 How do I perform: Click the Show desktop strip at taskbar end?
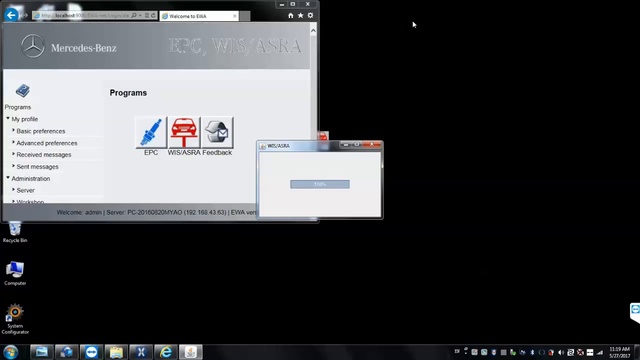coord(637,352)
